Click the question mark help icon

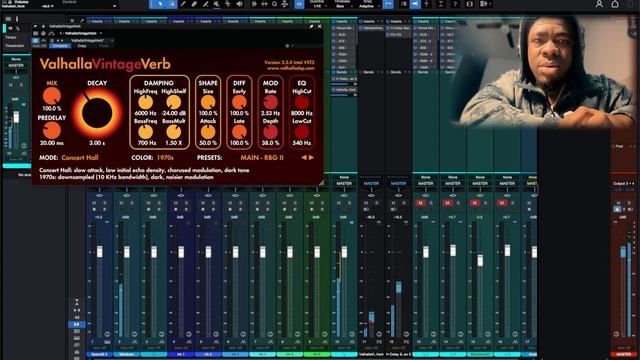click(x=455, y=4)
